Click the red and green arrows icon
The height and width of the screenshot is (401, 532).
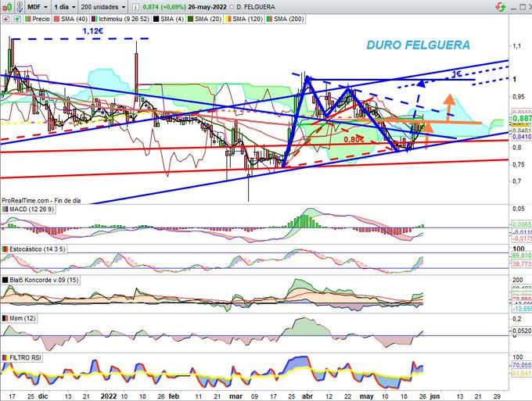500,7
